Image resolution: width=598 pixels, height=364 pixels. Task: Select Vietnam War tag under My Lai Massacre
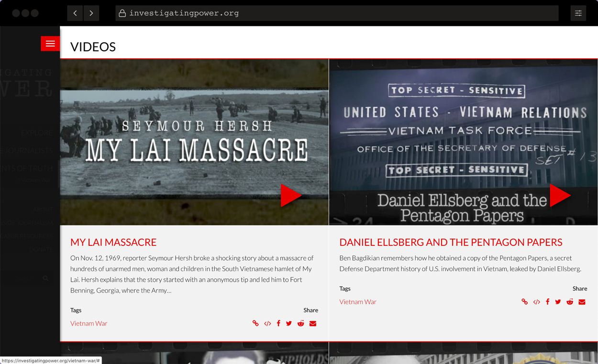89,323
